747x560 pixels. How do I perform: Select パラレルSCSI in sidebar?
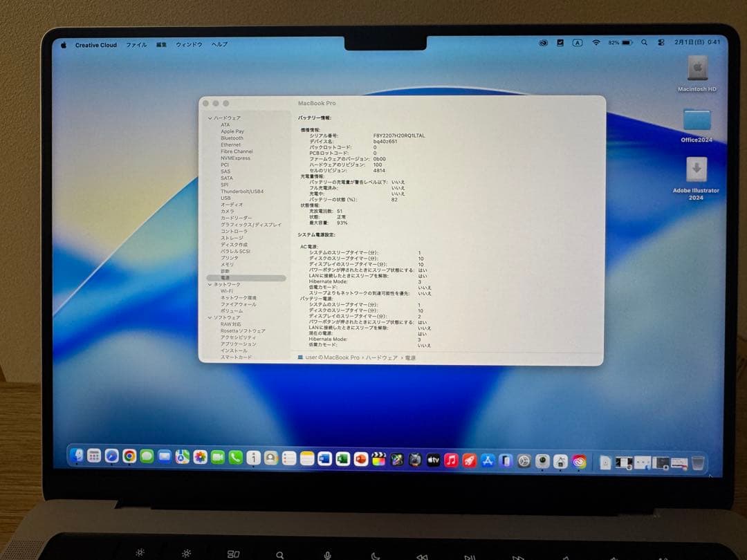(235, 251)
